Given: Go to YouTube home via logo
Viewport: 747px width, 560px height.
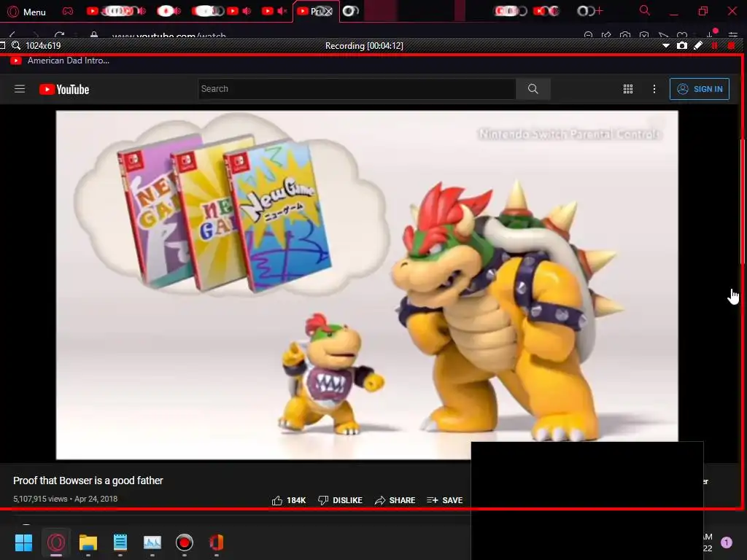Looking at the screenshot, I should click(x=64, y=89).
